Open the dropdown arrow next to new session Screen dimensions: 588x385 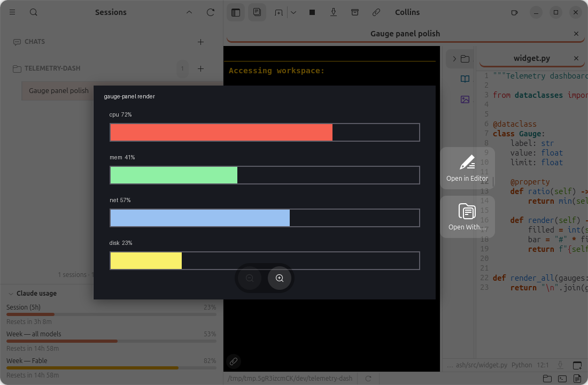coord(293,12)
